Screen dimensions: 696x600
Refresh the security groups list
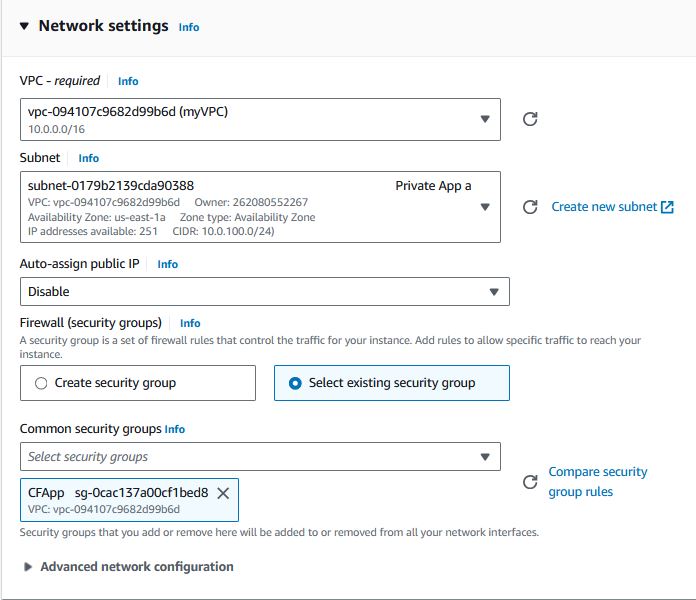(530, 482)
